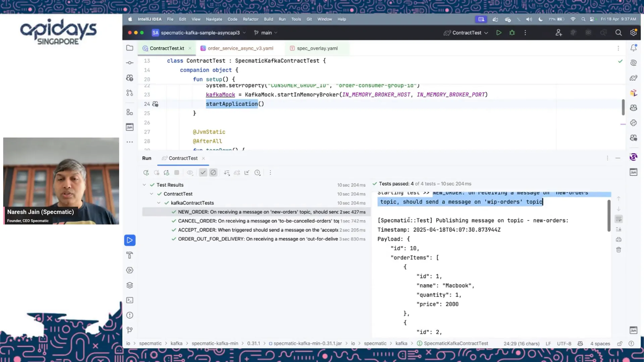Screen dimensions: 644x362
Task: Click SpecmaticKafkaContractTest breadcrumb
Action: coord(452,344)
